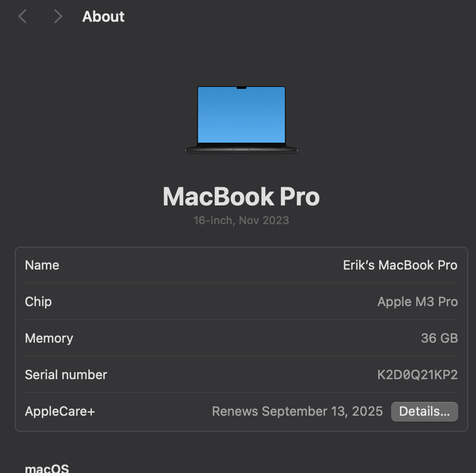The image size is (476, 473).
Task: Click the camera notch on the MacBook image
Action: pos(241,88)
